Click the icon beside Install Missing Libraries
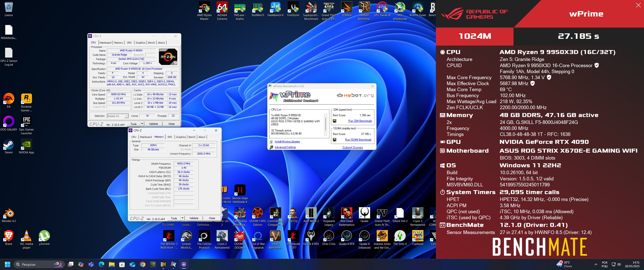 point(271,142)
